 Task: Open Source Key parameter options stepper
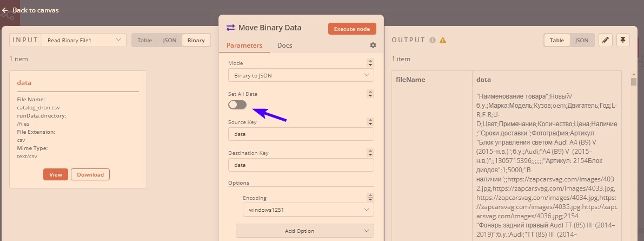click(x=370, y=122)
